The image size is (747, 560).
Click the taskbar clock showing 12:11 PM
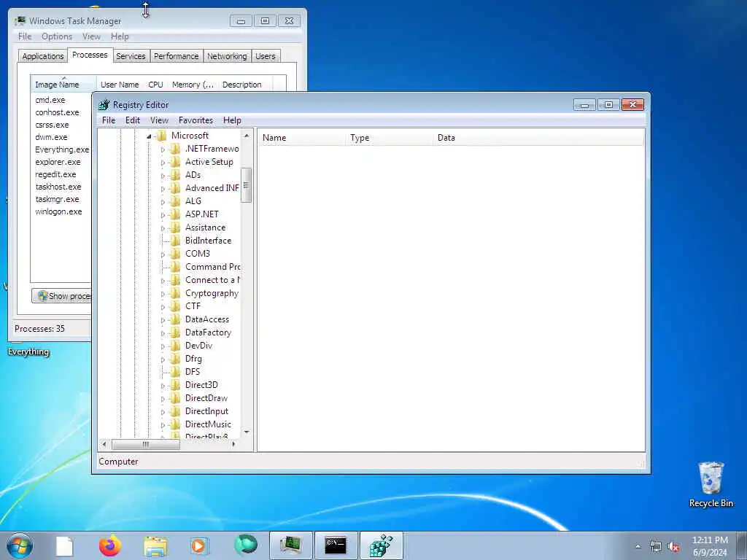[710, 546]
